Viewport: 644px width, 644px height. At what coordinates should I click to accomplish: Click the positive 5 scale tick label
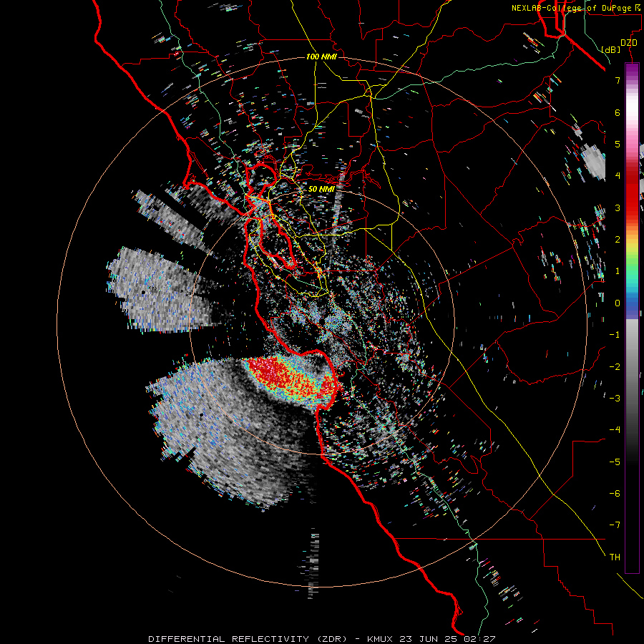pyautogui.click(x=618, y=144)
